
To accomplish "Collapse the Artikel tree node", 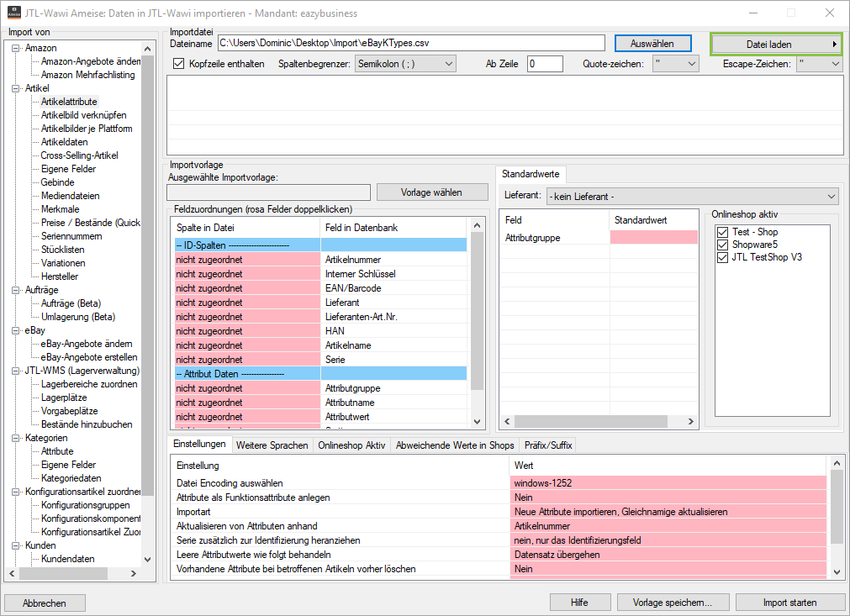I will [16, 88].
